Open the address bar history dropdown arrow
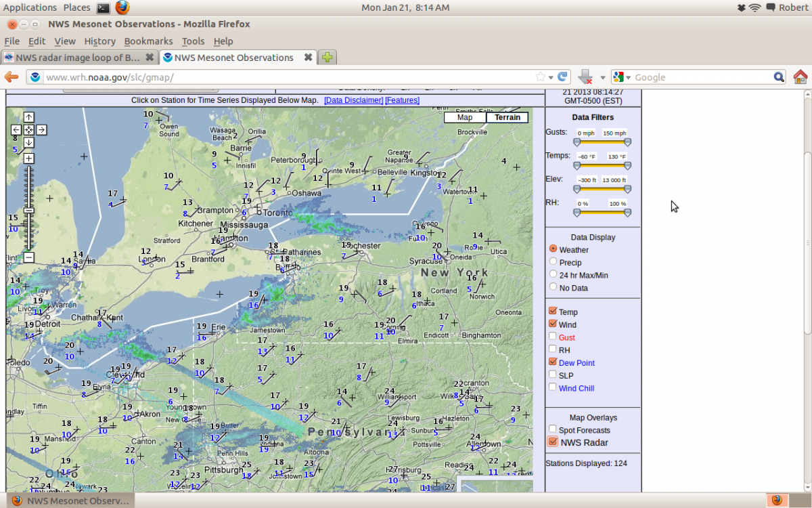The image size is (812, 508). point(551,78)
